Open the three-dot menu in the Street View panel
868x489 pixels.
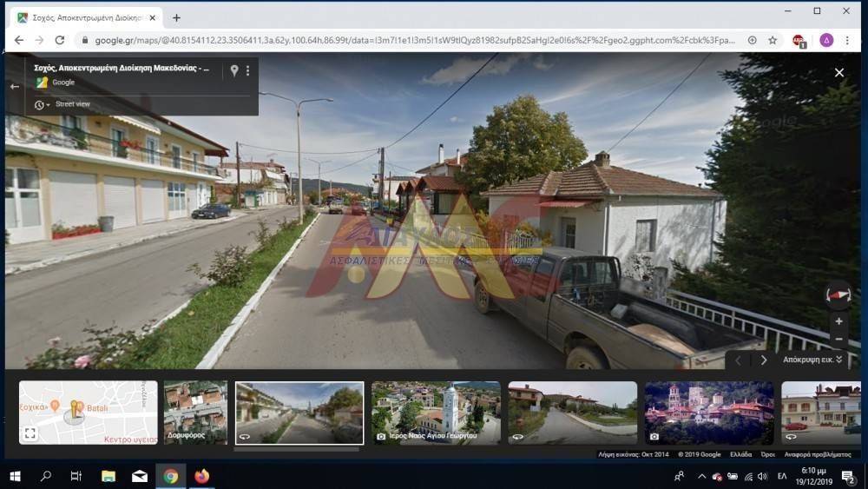pyautogui.click(x=247, y=70)
